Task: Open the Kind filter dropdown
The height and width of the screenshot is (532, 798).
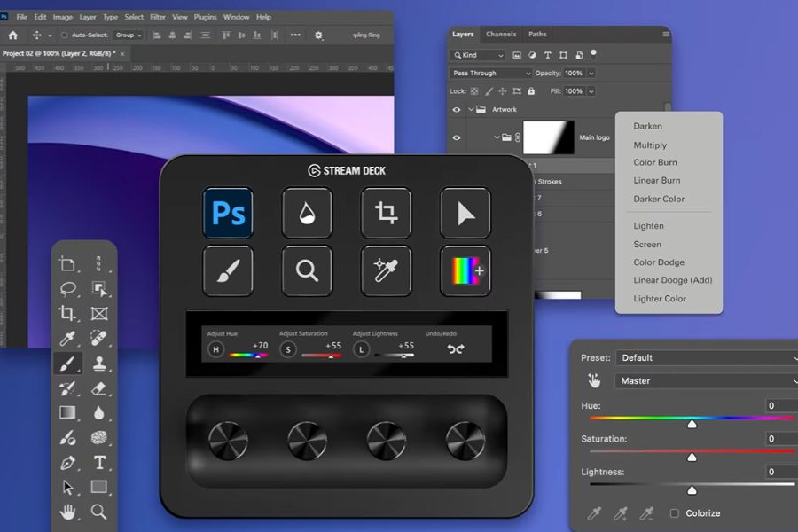Action: tap(479, 55)
